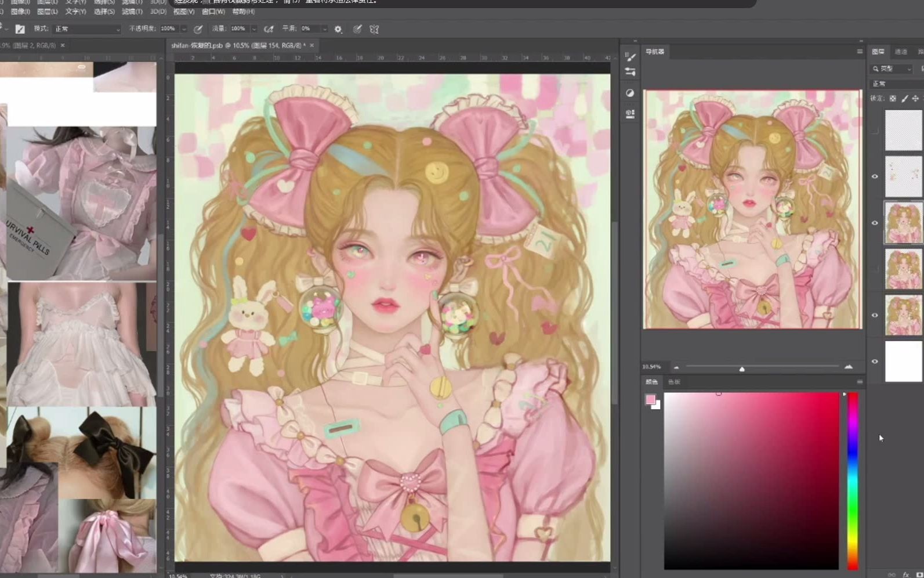The height and width of the screenshot is (578, 924).
Task: Enable airbrush-style build-up effect
Action: tap(269, 29)
